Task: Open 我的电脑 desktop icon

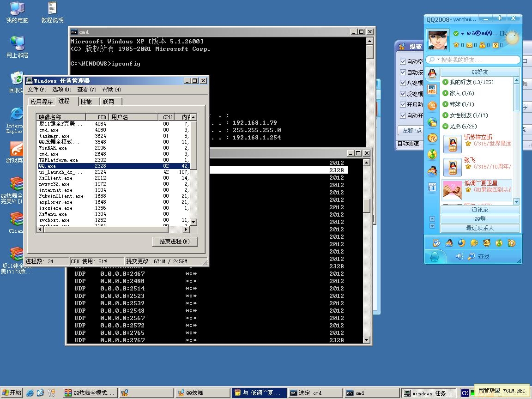Action: 17,8
